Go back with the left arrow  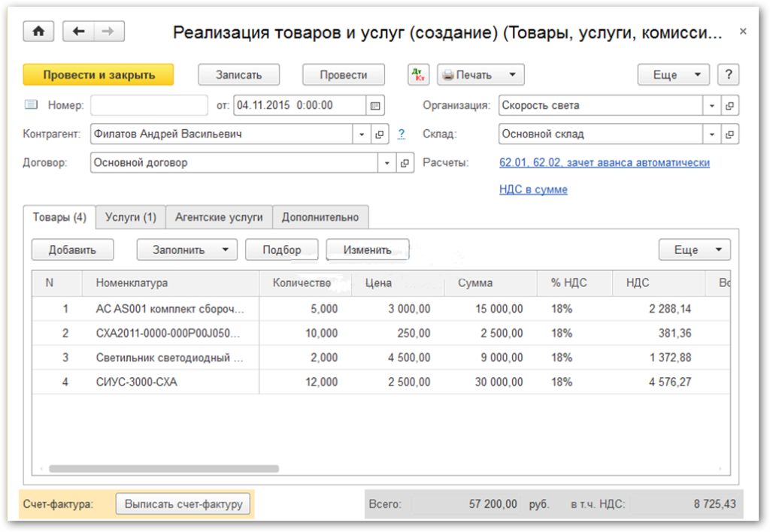79,31
